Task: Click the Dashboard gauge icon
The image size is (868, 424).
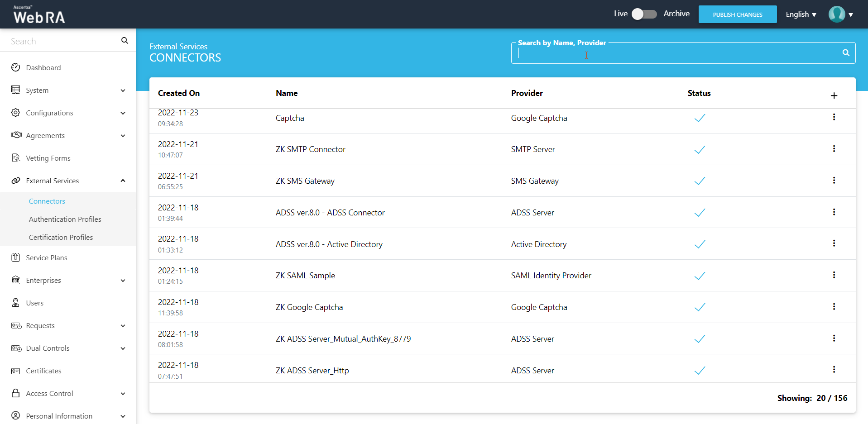Action: pos(16,67)
